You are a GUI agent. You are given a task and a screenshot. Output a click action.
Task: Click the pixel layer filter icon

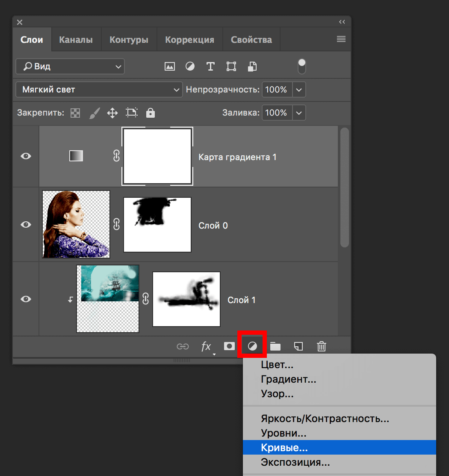[170, 66]
